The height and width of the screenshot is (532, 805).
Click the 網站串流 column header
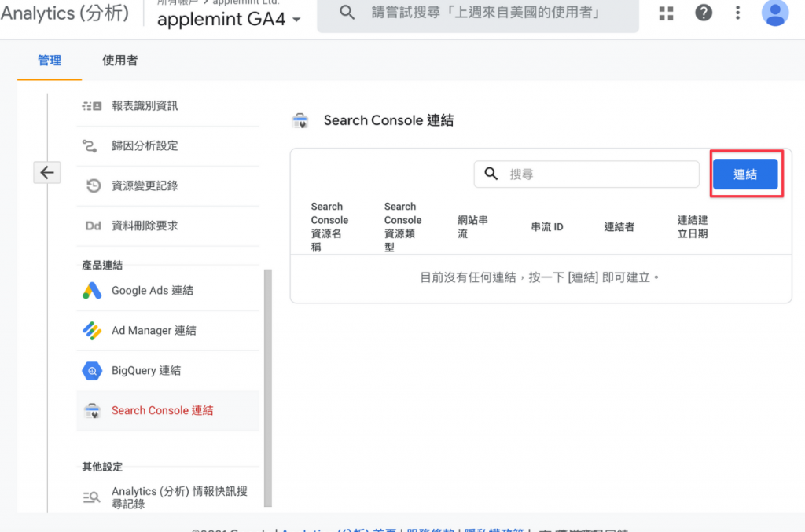point(472,227)
